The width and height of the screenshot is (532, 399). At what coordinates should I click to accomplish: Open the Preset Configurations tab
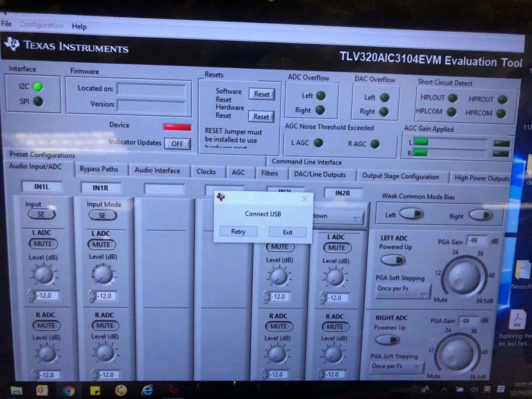[x=42, y=154]
